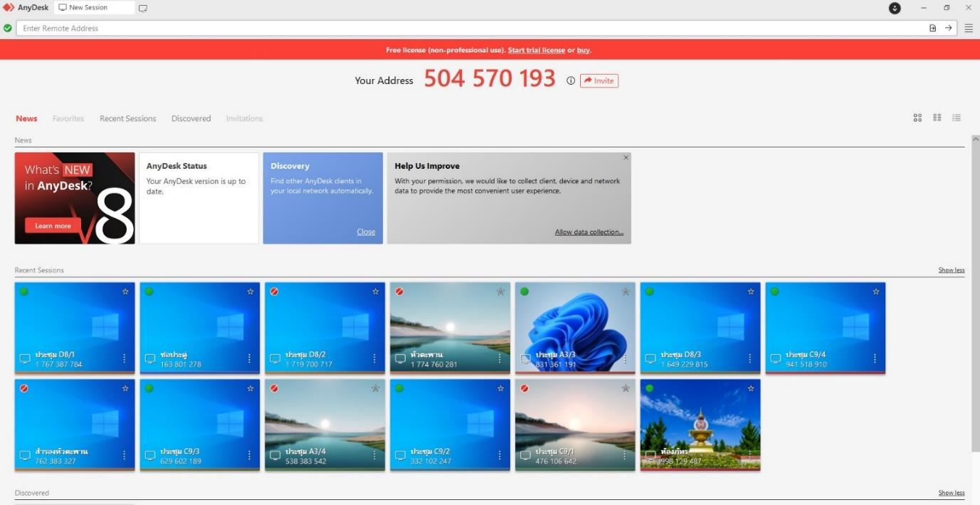Toggle favorite star on session 1 774 760 281

click(x=501, y=291)
